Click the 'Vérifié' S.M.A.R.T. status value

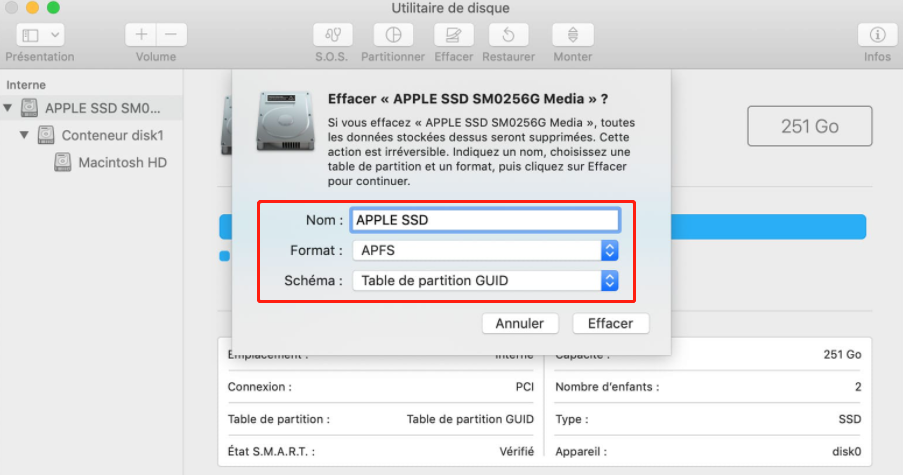click(517, 451)
